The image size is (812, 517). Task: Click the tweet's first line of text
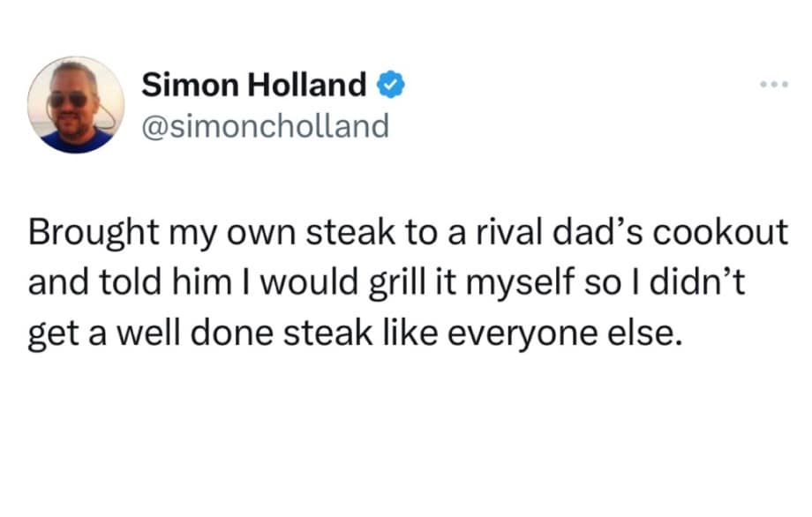click(406, 235)
